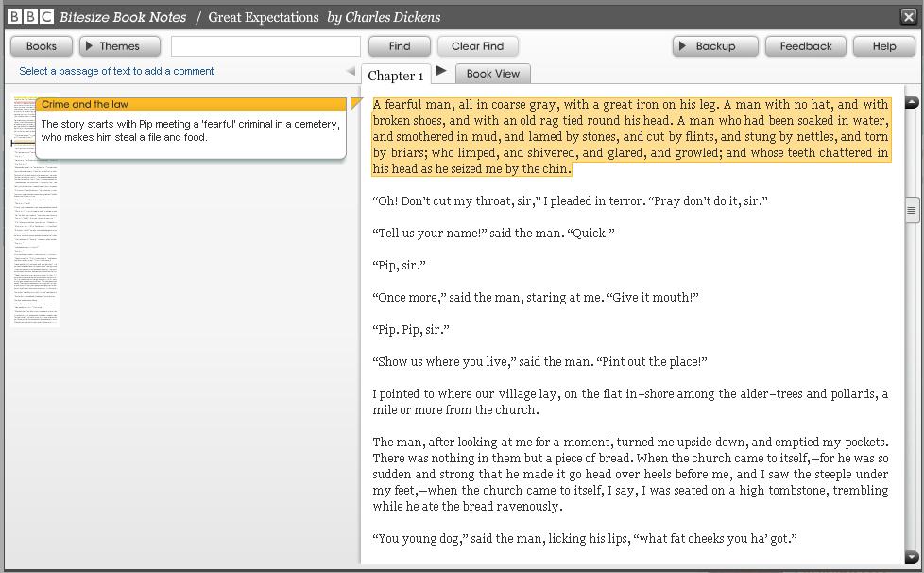This screenshot has height=573, width=924.
Task: Open the Books button
Action: click(x=41, y=46)
